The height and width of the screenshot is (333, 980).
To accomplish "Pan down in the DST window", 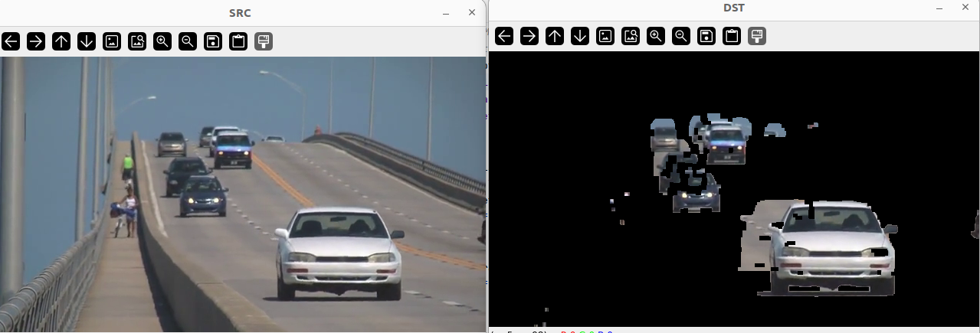I will 580,36.
